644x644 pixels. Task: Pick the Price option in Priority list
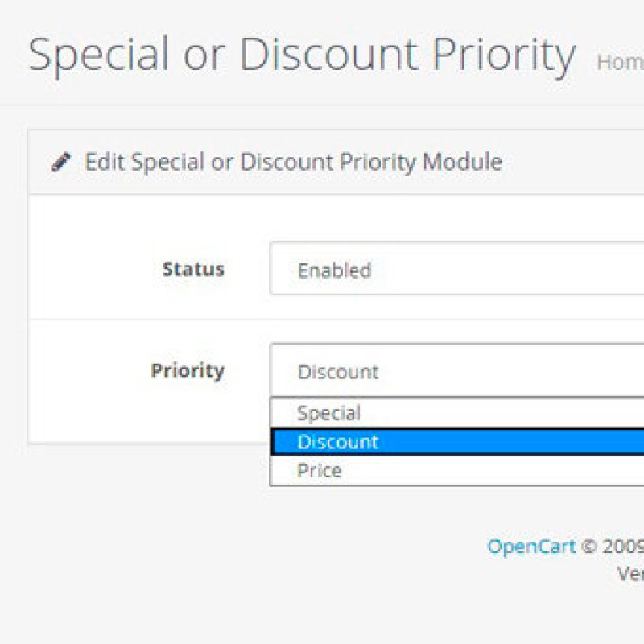[x=320, y=471]
